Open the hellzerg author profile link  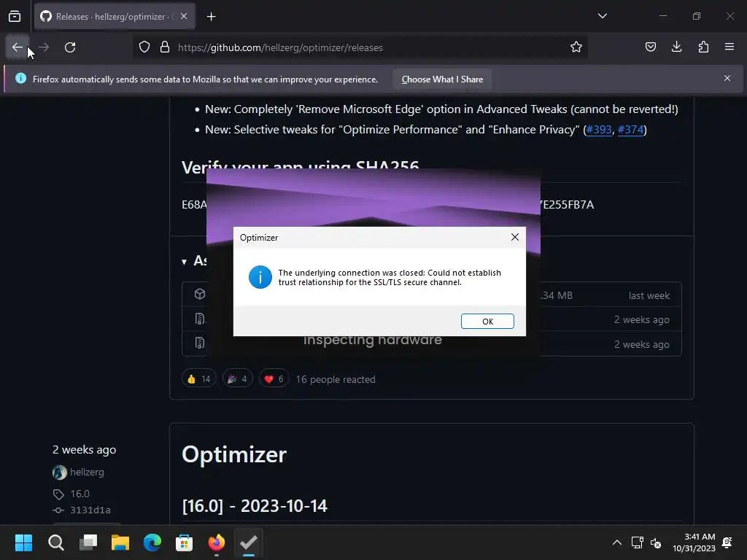point(87,472)
